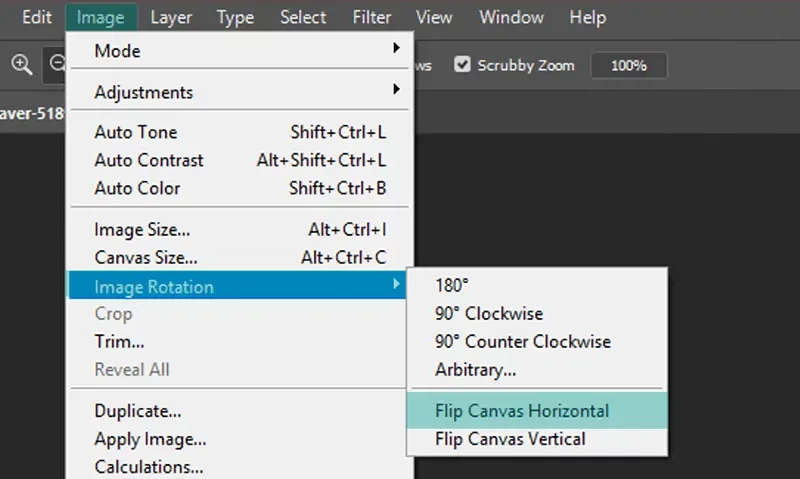Screen dimensions: 800x479
Task: Switch to the document tab
Action: pos(32,113)
